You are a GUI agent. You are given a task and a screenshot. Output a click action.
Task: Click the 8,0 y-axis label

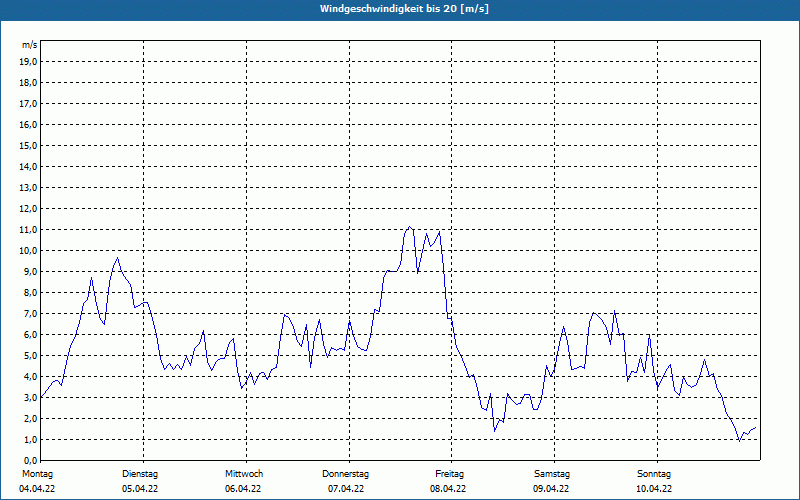click(x=31, y=292)
